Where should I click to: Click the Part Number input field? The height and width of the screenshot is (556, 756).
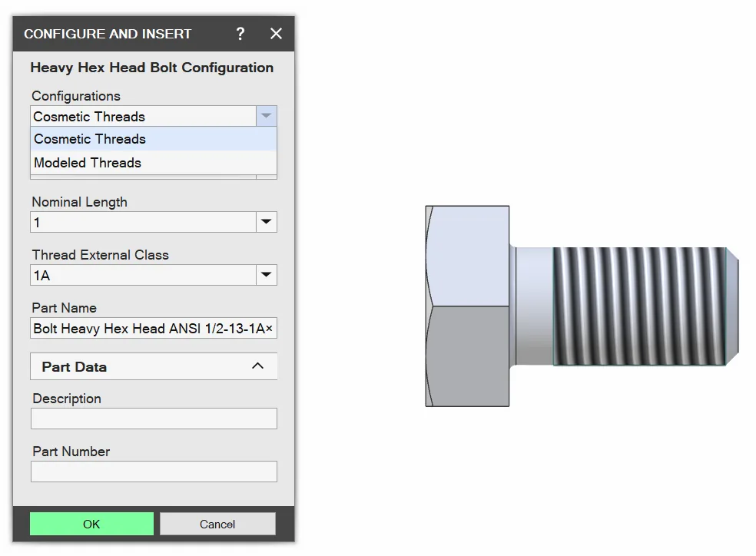pyautogui.click(x=154, y=472)
